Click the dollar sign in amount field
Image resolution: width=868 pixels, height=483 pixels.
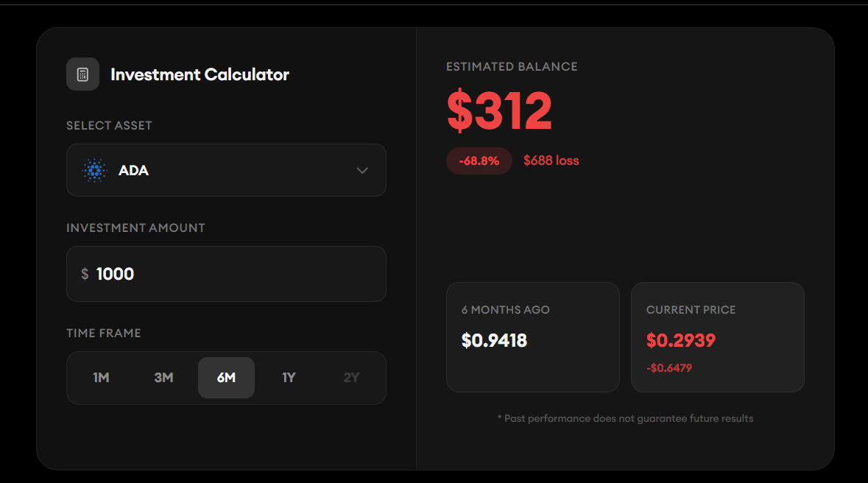point(85,274)
